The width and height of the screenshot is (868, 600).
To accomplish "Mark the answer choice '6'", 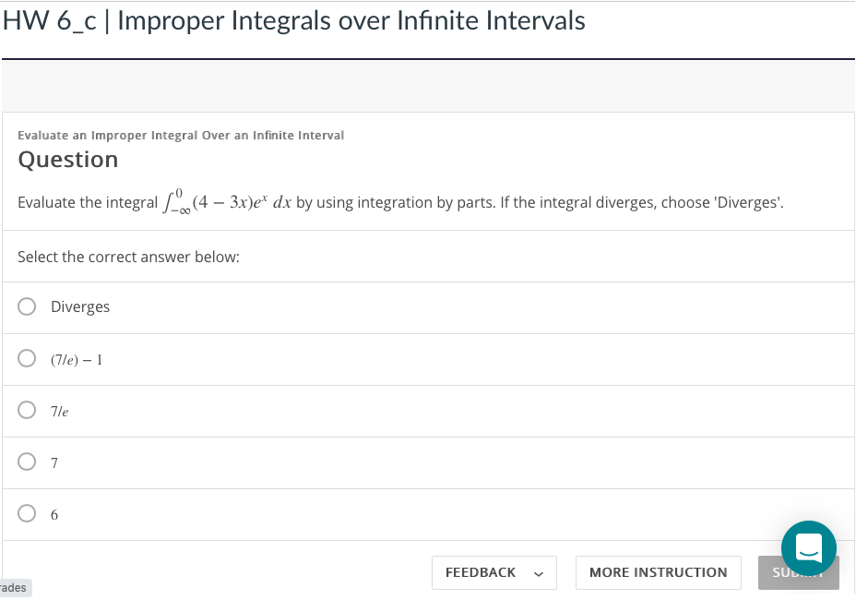I will (x=27, y=513).
